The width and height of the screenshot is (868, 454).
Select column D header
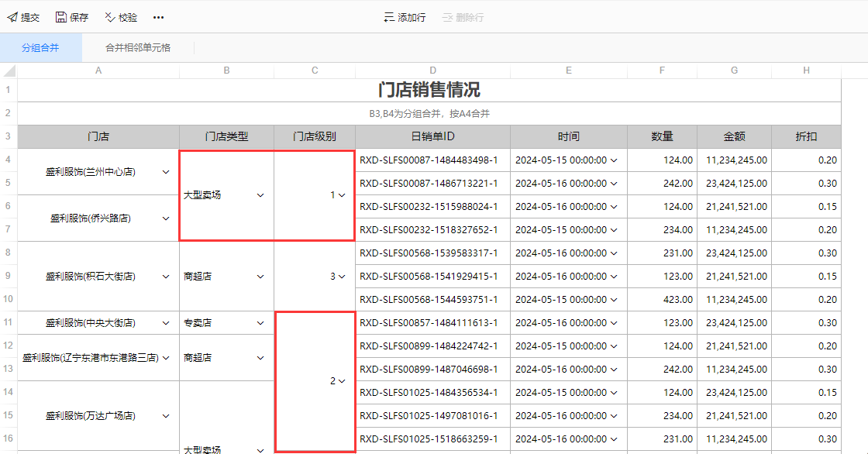pos(432,71)
